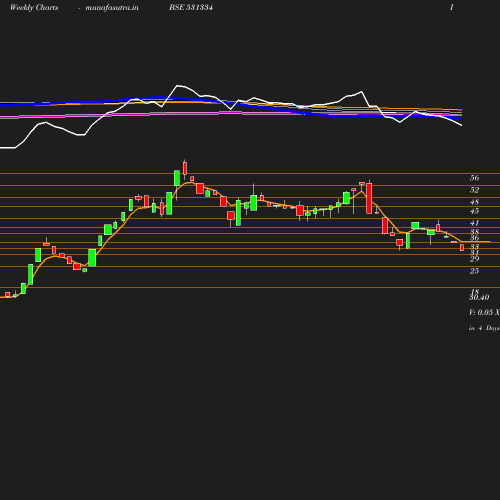Select the 45 price level label
Screen dimensions: 500x500
(x=474, y=211)
